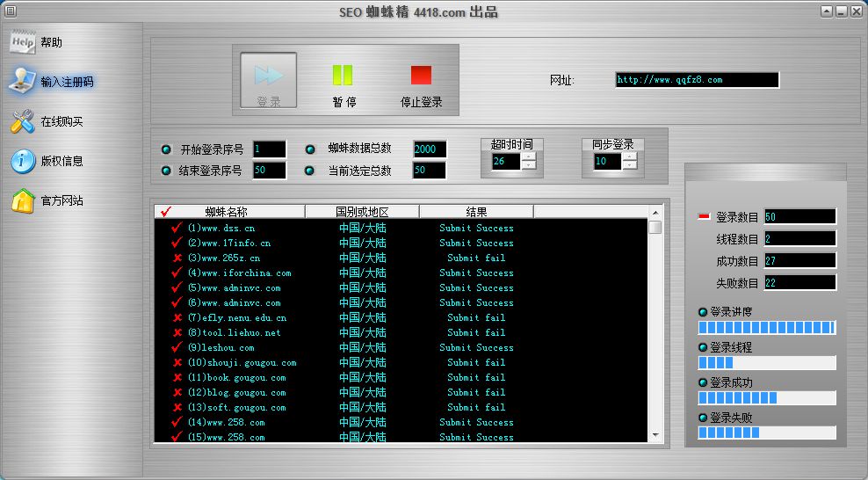The height and width of the screenshot is (480, 868).
Task: Select row (14)www.258.com
Action: coord(401,422)
